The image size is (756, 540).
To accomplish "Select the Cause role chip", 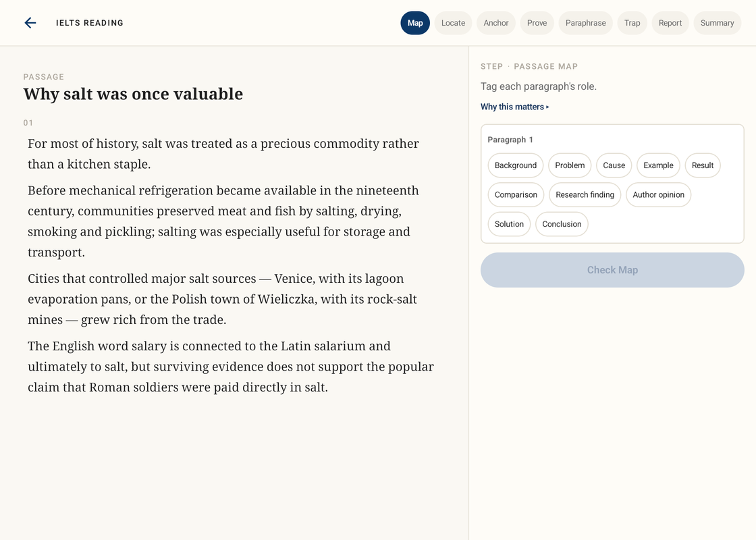I will pos(614,165).
